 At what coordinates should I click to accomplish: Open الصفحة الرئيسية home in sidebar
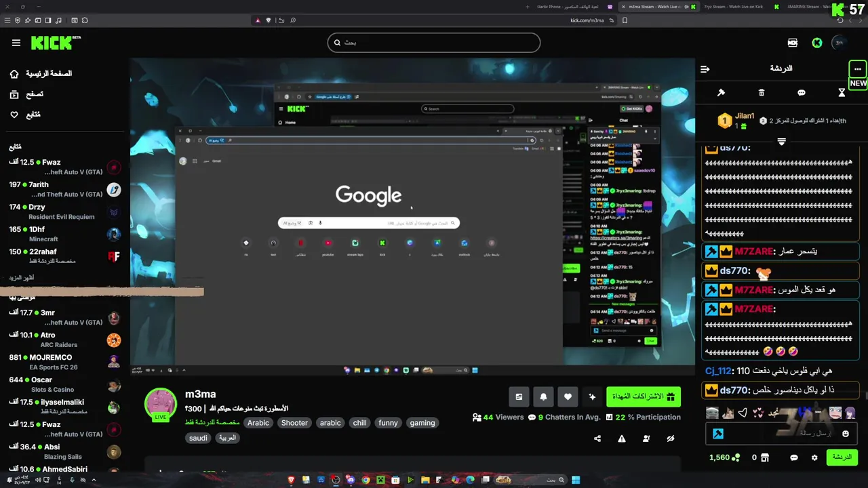coord(41,73)
